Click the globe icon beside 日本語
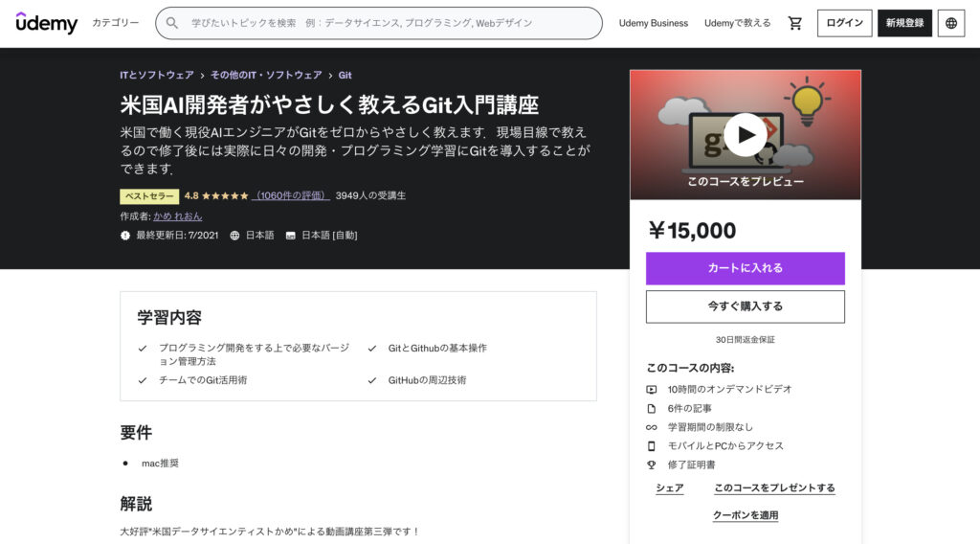The image size is (980, 544). tap(234, 236)
